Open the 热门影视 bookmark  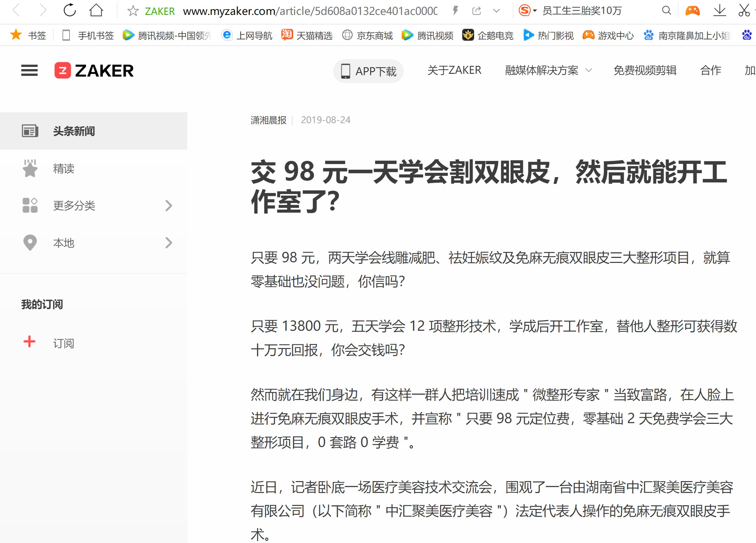(x=548, y=35)
